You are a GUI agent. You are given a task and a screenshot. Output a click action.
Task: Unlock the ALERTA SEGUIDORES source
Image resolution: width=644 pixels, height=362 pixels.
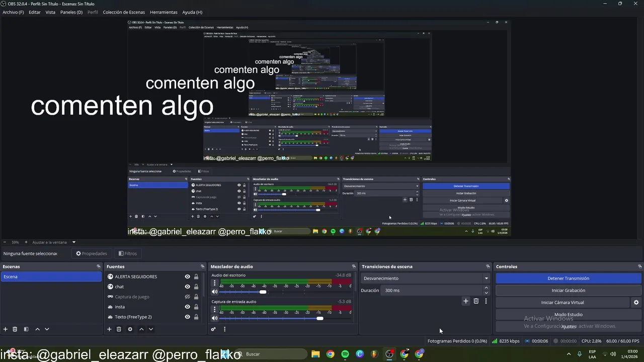[x=196, y=277]
